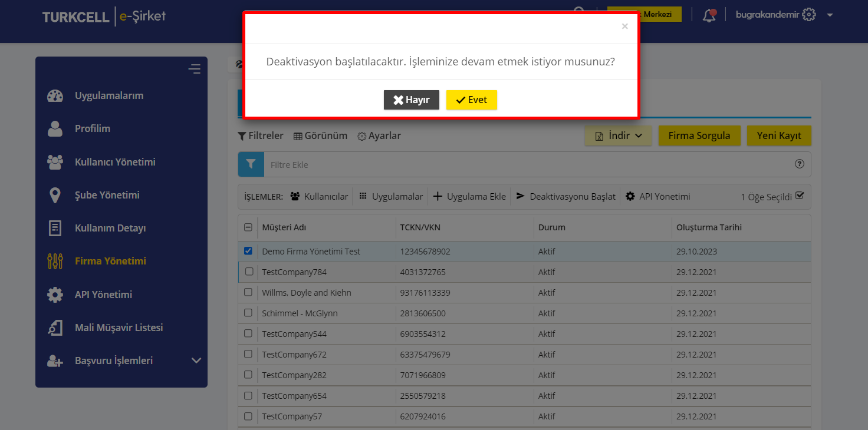
Task: Toggle the select-all header checkbox
Action: pyautogui.click(x=248, y=227)
